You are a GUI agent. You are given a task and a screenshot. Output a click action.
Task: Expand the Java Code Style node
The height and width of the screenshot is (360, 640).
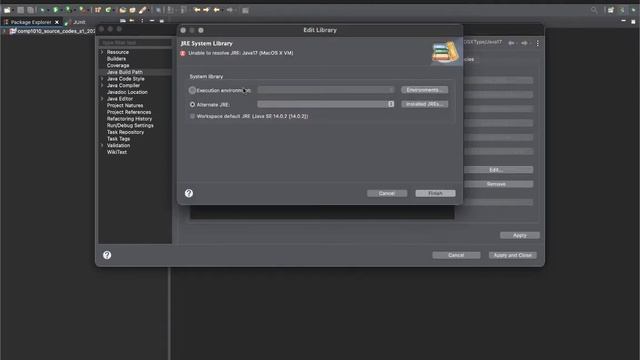click(x=102, y=79)
